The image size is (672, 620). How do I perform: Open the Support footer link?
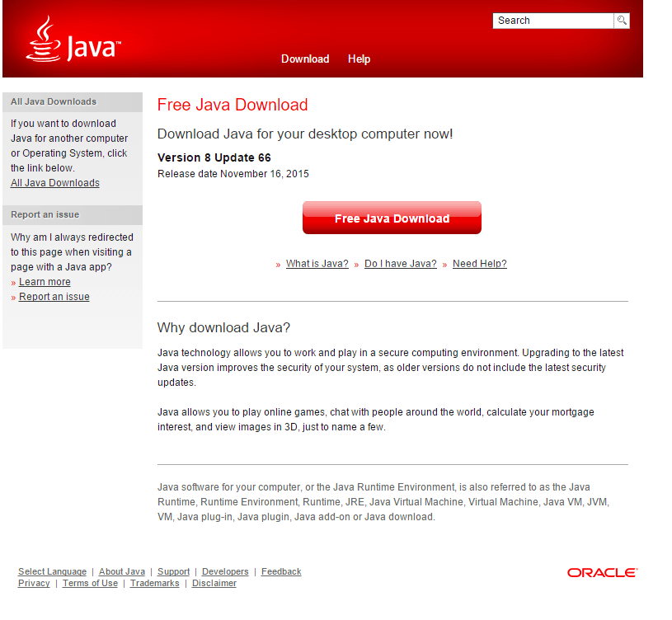tap(173, 571)
